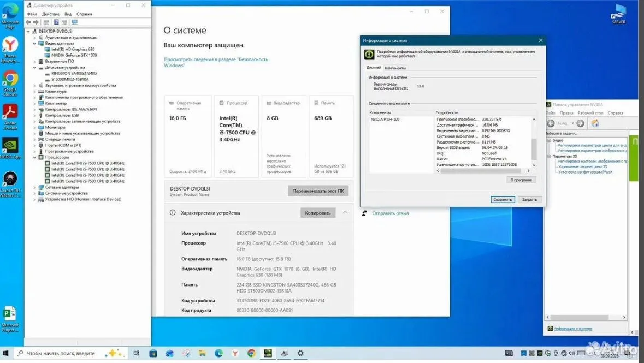Click the Help icon in Device Manager toolbar
The image size is (644, 363).
(x=56, y=22)
